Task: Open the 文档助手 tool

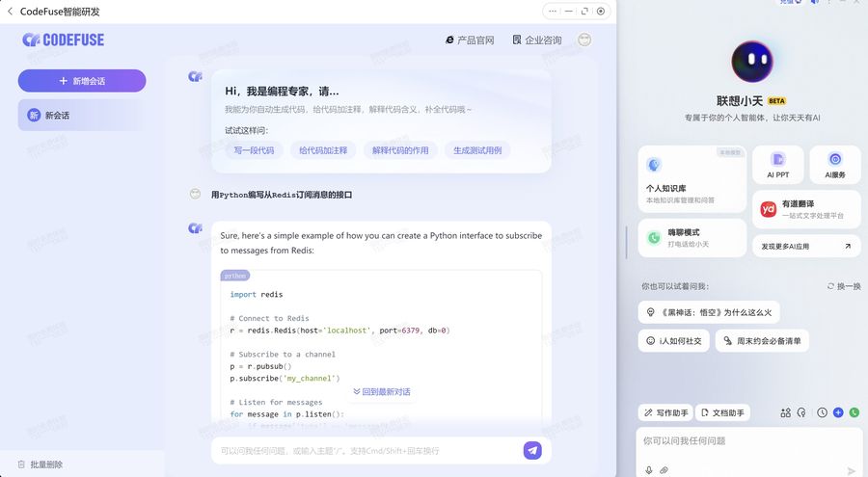Action: coord(722,412)
